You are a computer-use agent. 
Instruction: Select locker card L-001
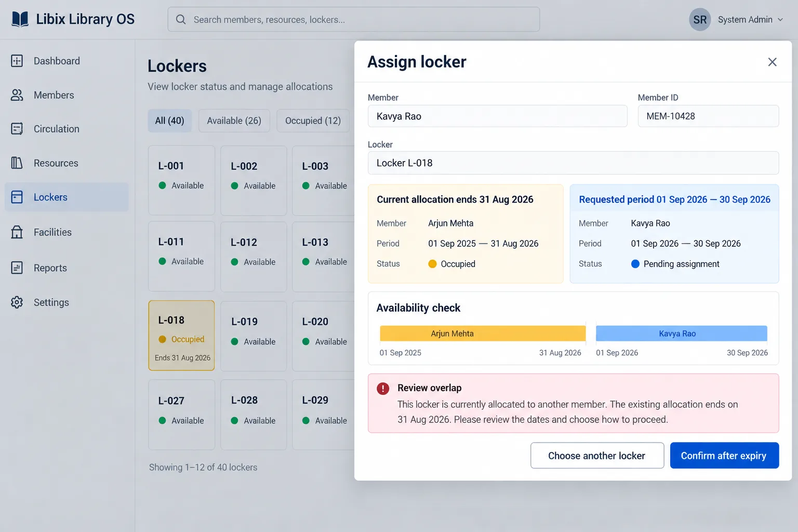pos(181,180)
